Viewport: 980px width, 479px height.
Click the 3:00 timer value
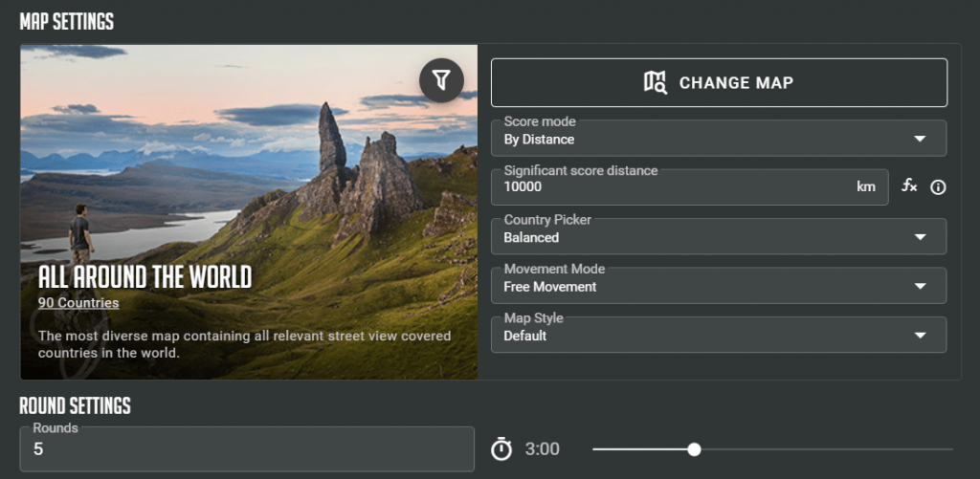(x=543, y=449)
